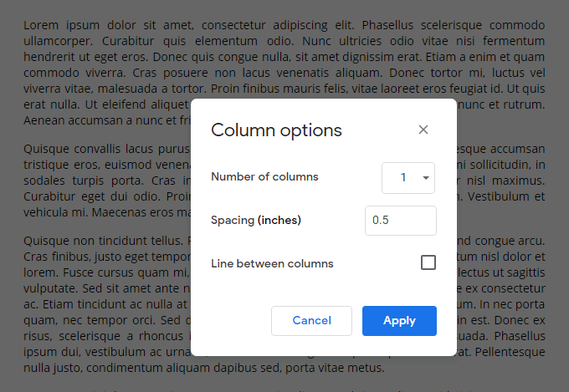Apply the column settings
This screenshot has width=569, height=392.
399,321
